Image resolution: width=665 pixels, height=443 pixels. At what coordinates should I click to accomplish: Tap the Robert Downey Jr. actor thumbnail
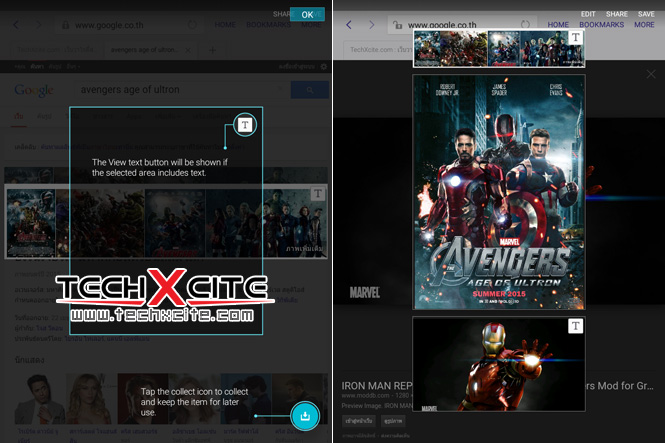tap(40, 399)
